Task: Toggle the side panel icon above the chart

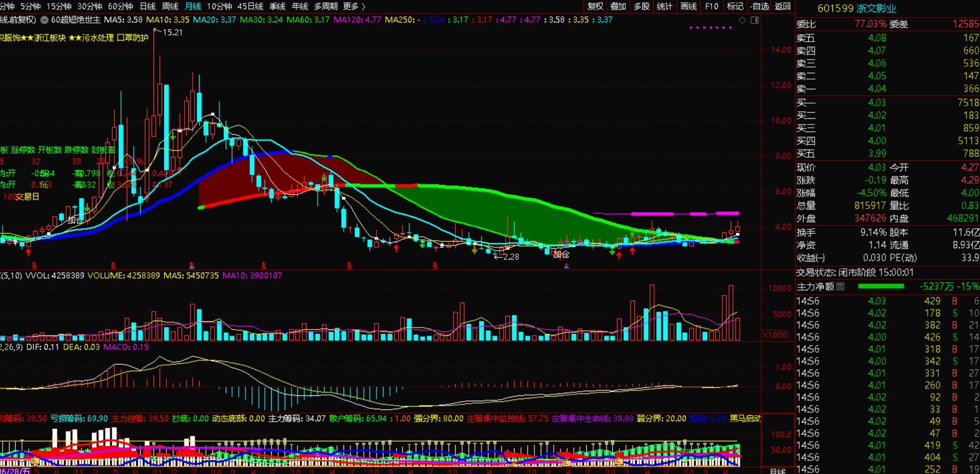Action: 755,20
